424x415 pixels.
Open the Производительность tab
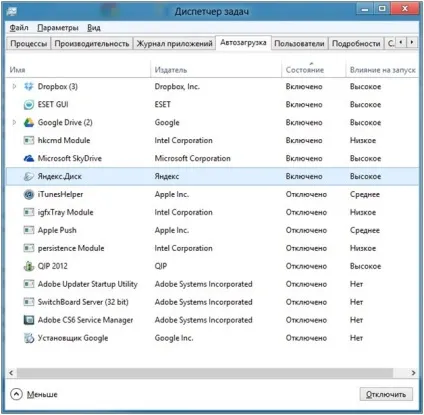click(92, 44)
